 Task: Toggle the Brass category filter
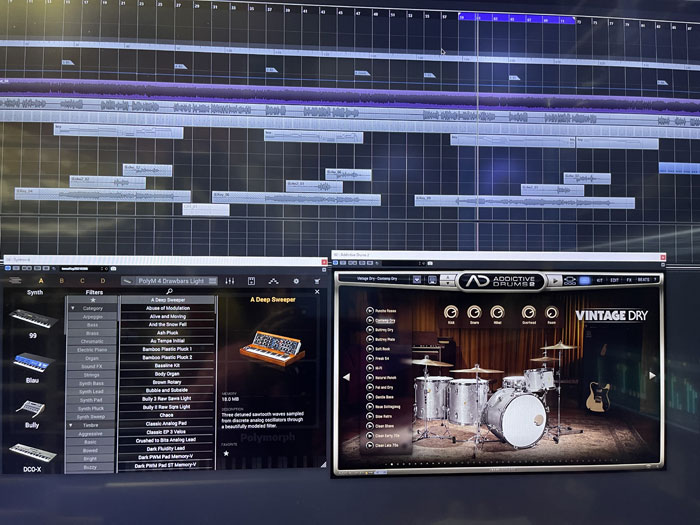point(92,333)
